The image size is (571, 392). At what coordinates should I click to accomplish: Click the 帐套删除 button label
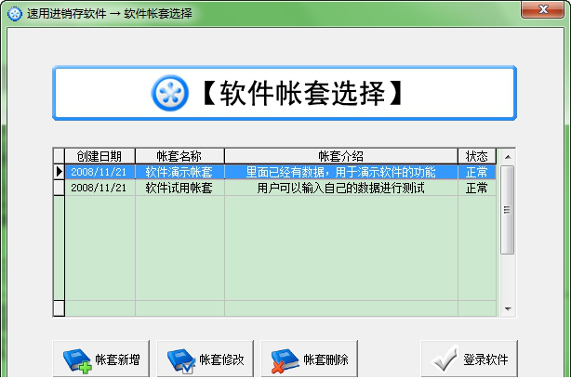pyautogui.click(x=325, y=359)
